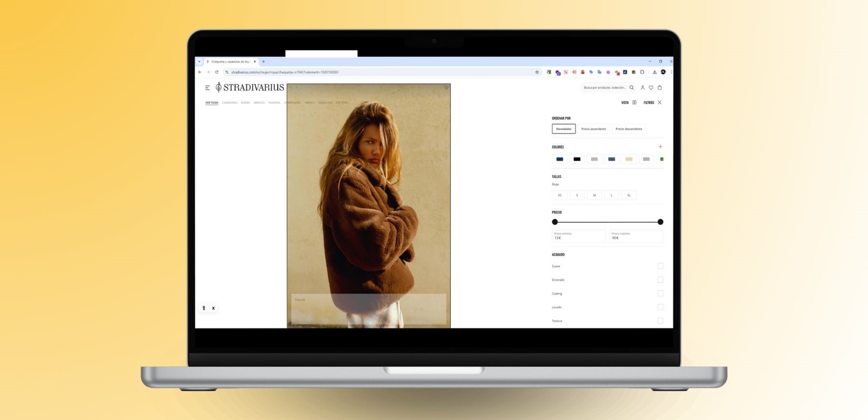The width and height of the screenshot is (868, 420).
Task: Dismiss accessibility widget with x
Action: (x=213, y=308)
